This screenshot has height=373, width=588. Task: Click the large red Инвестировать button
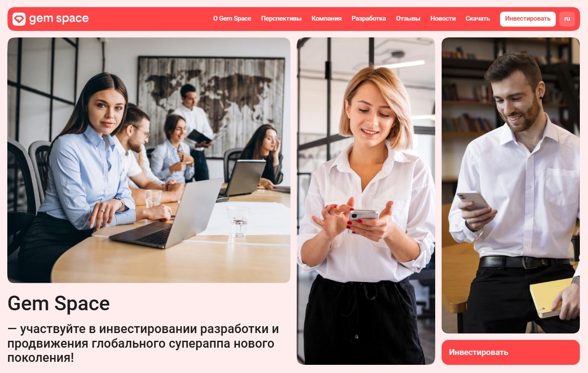click(x=510, y=352)
